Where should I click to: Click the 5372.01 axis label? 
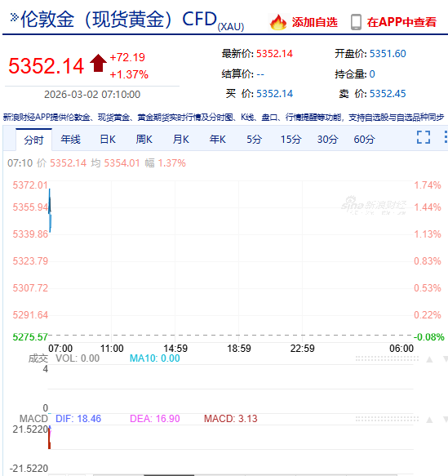point(30,185)
